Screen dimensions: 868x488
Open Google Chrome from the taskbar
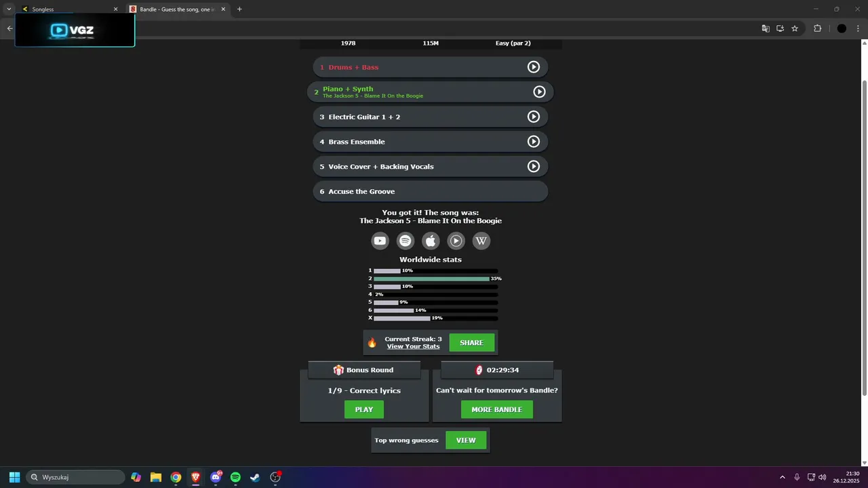176,477
